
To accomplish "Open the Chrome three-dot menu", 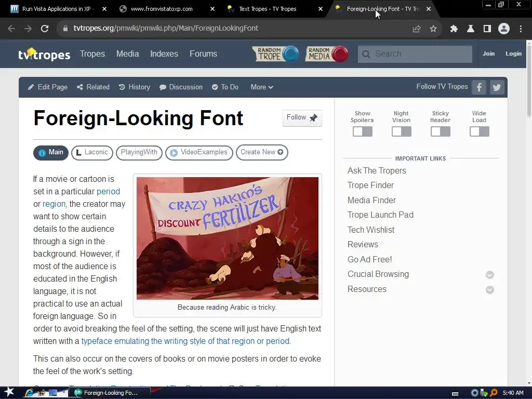I will [x=521, y=29].
